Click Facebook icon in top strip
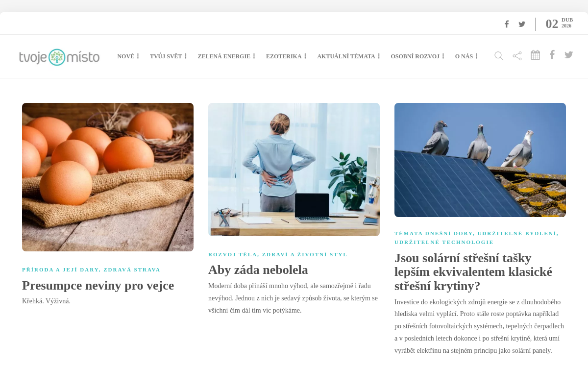Image resolution: width=588 pixels, height=392 pixels. [x=507, y=24]
